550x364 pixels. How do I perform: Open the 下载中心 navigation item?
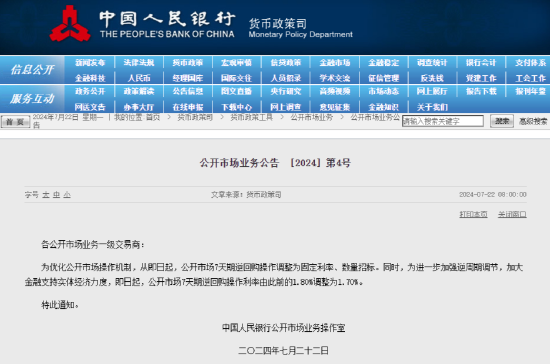(236, 107)
